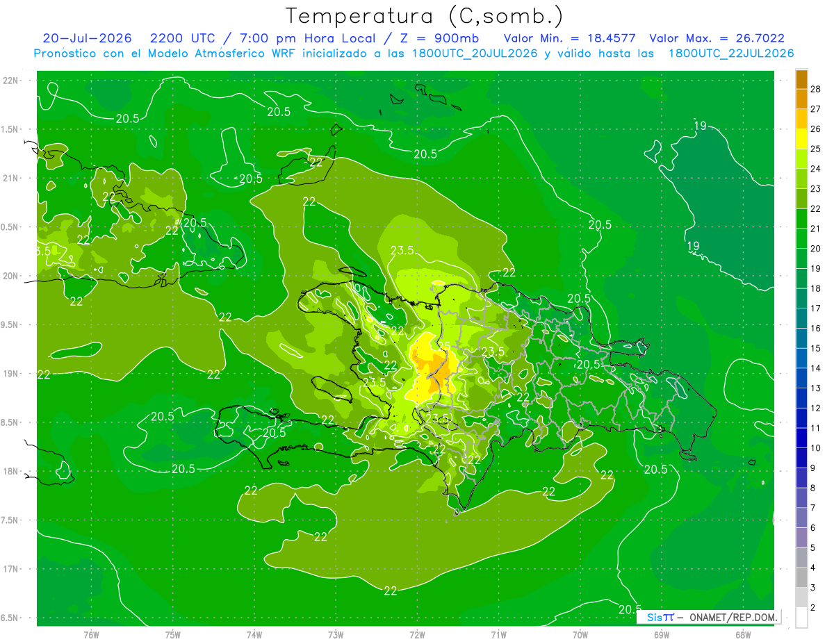834x644 pixels.
Task: Select the pressure level "Z = 900mb"
Action: click(436, 38)
